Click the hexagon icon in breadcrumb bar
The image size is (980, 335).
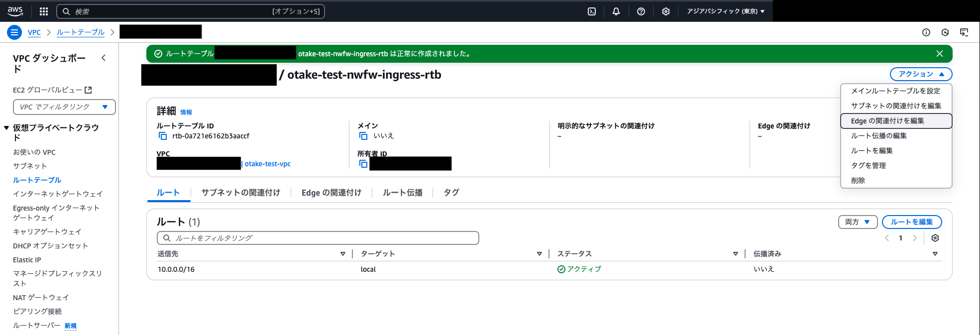tap(945, 32)
